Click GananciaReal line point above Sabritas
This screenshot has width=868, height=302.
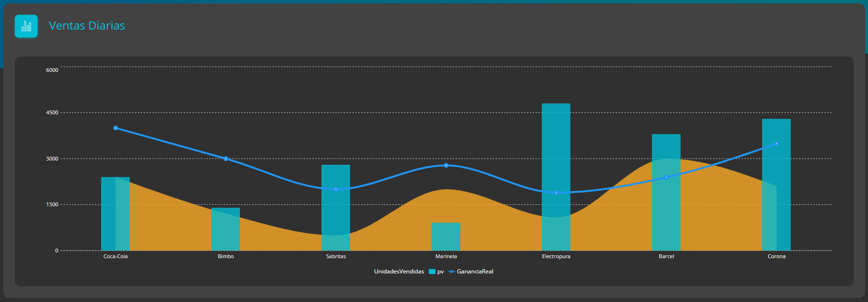(336, 189)
